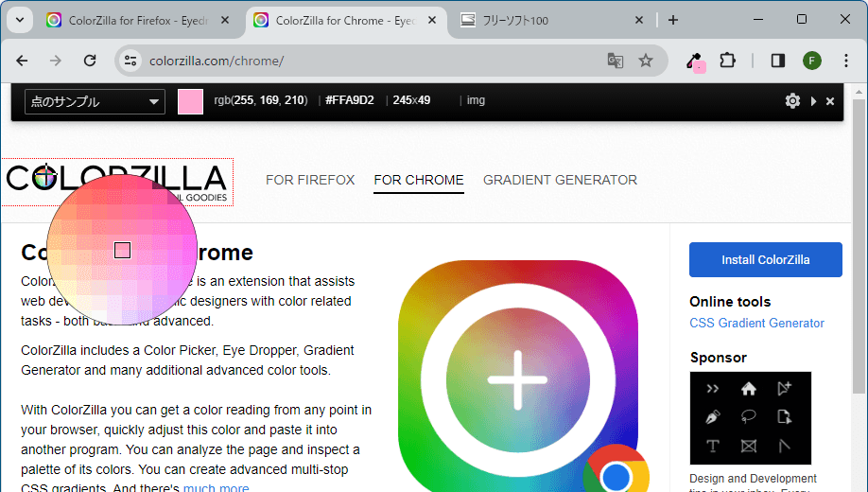Translate this page icon
The width and height of the screenshot is (868, 492).
pos(615,61)
